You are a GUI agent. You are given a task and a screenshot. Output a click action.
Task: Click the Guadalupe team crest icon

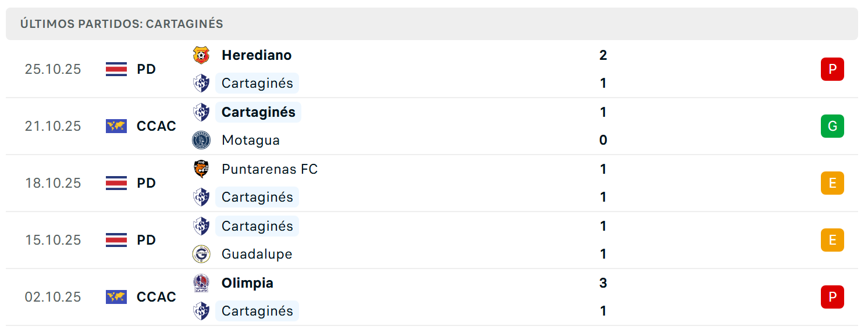click(201, 254)
